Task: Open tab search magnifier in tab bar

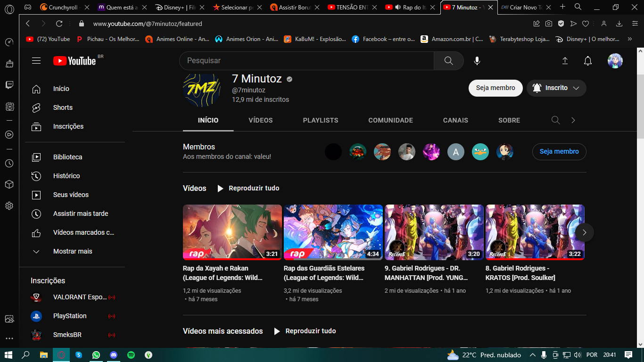Action: click(x=578, y=7)
